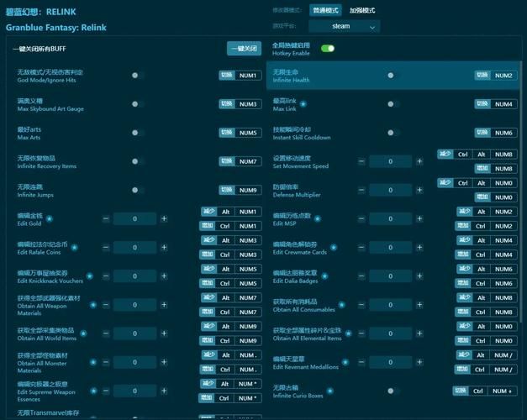This screenshot has width=527, height=420.
Task: Click star icon beside Edit Supreme Weapon Essences
Action: click(94, 391)
